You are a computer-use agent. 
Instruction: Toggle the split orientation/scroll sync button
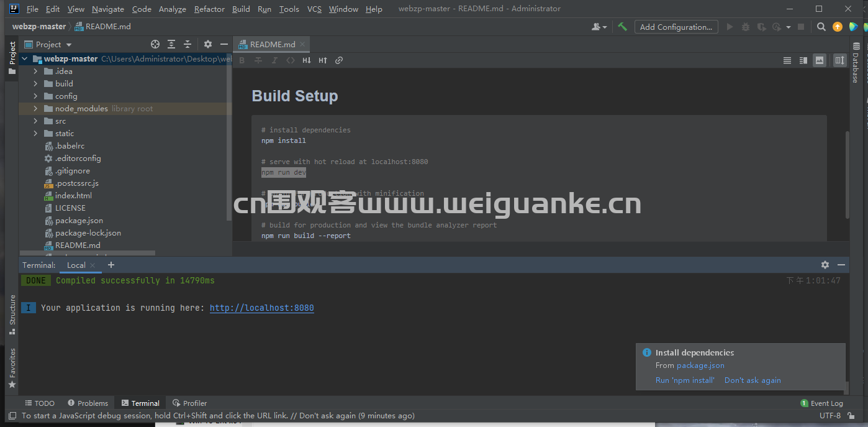point(839,60)
